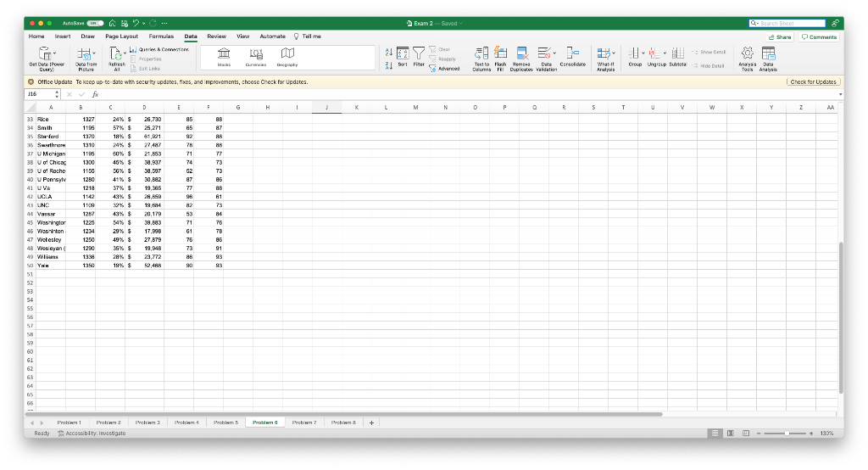This screenshot has height=470, width=868.
Task: Sort ascending A to Z
Action: click(x=388, y=52)
